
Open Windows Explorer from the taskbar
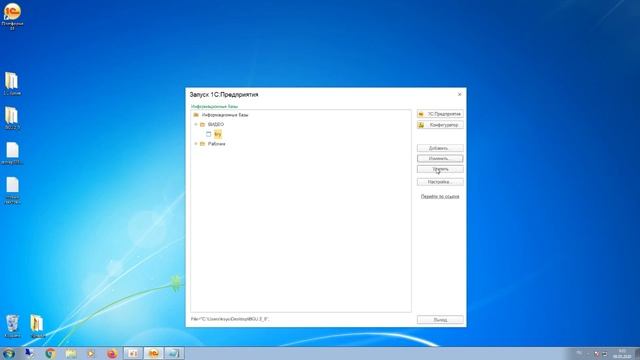coord(71,353)
